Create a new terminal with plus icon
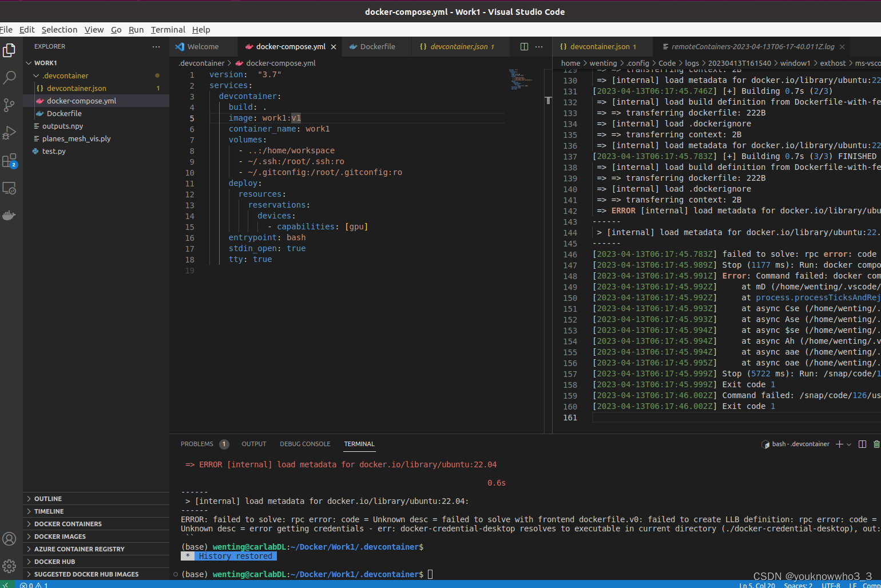The width and height of the screenshot is (881, 588). [x=839, y=444]
